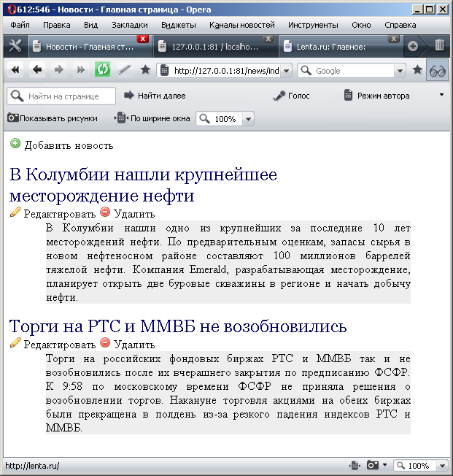453x476 pixels.
Task: Click Удалить under Торги на РТС headline
Action: (x=134, y=345)
